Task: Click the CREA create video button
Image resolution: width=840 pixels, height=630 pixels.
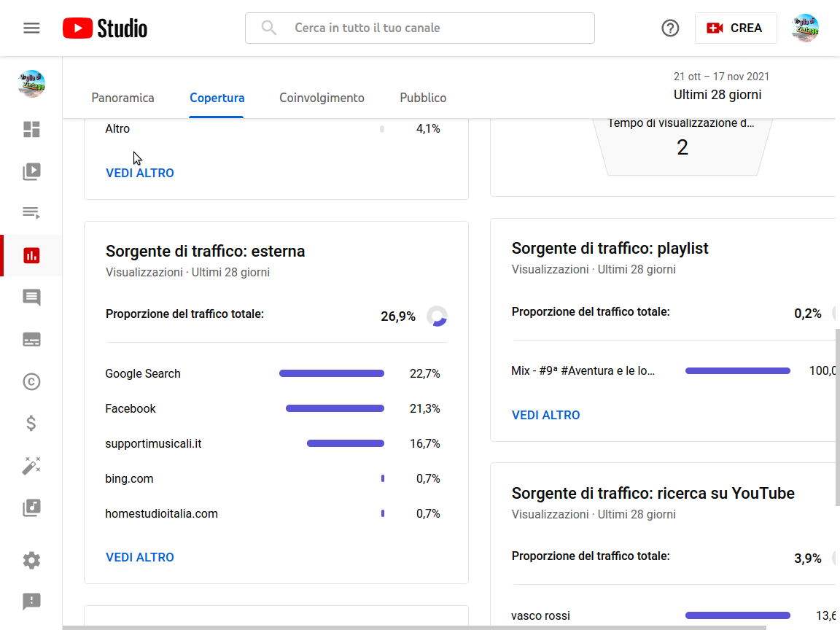Action: pos(736,28)
